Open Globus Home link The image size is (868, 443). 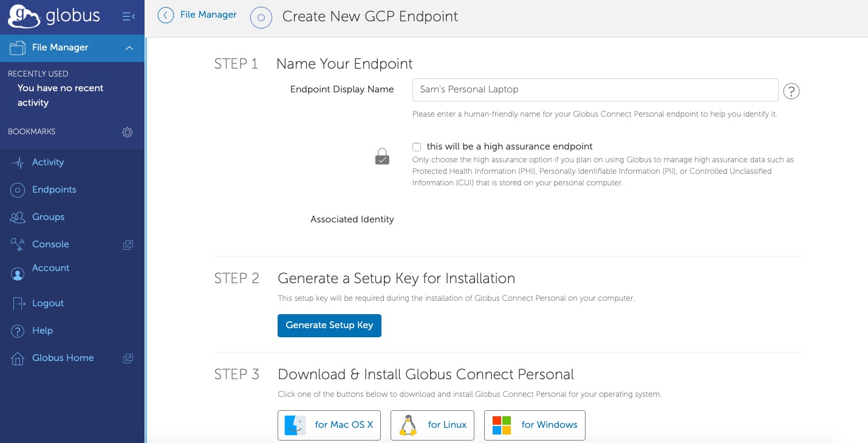pos(63,358)
